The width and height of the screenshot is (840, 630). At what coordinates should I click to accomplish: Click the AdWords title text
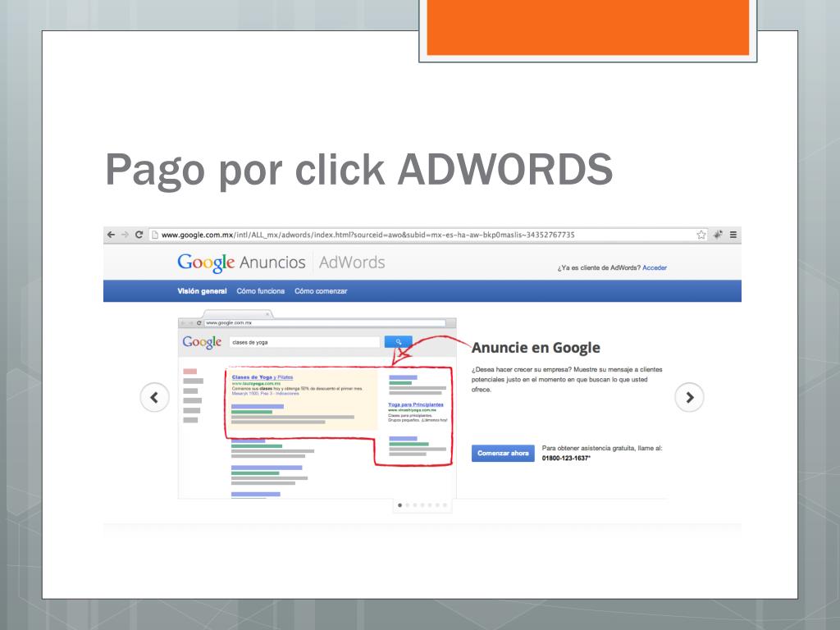click(352, 262)
